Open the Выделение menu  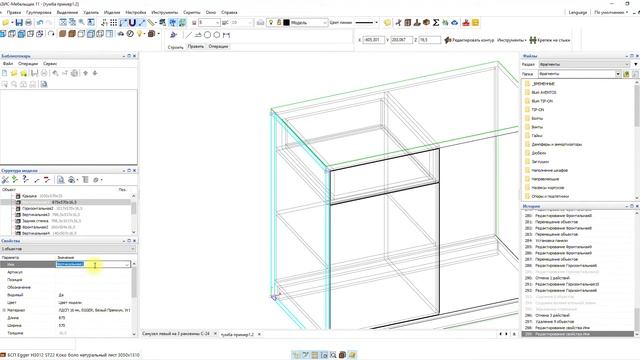pyautogui.click(x=67, y=12)
